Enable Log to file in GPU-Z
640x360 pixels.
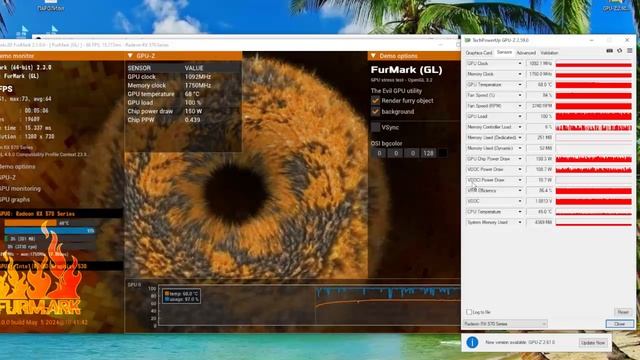pos(469,312)
